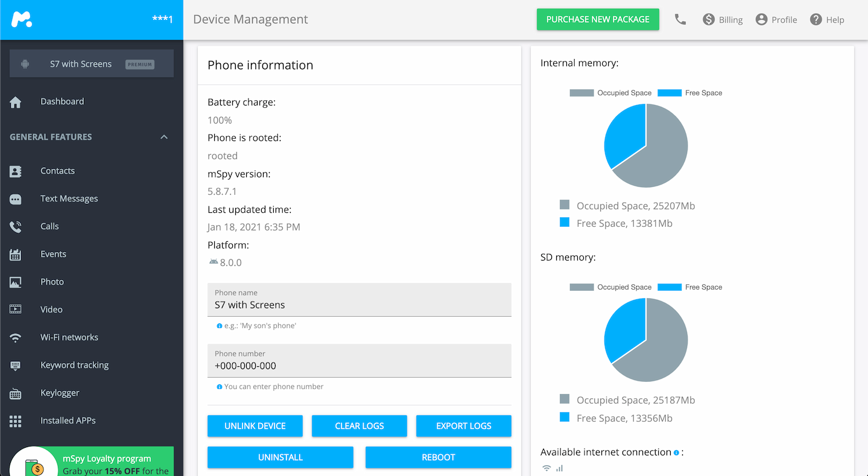Click the "Phone information" heading
This screenshot has height=476, width=868.
(261, 65)
